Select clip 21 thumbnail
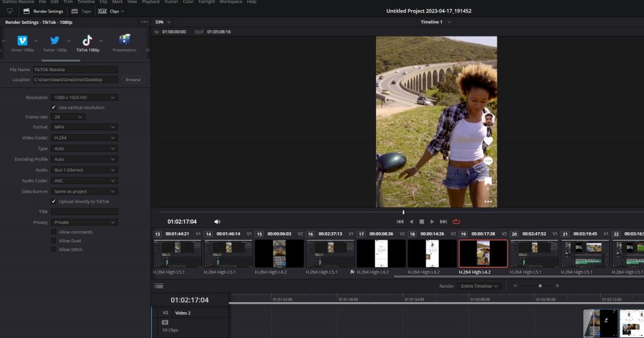 coord(585,254)
